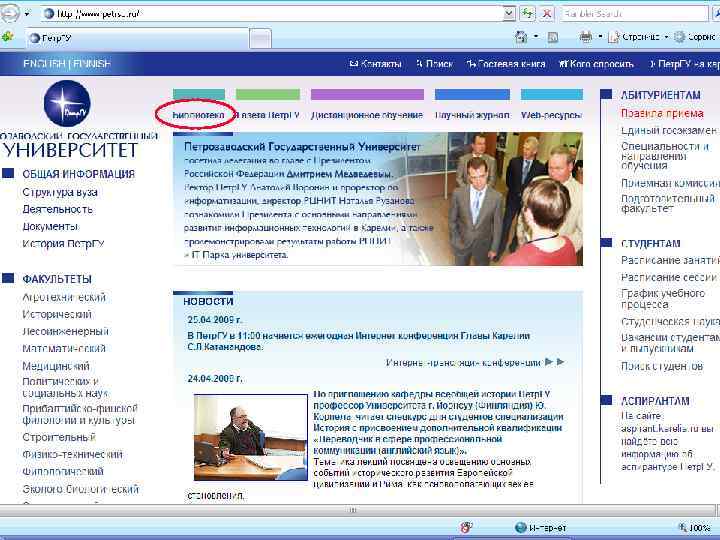720x540 pixels.
Task: Open the История ПетрГУ link
Action: pyautogui.click(x=63, y=244)
